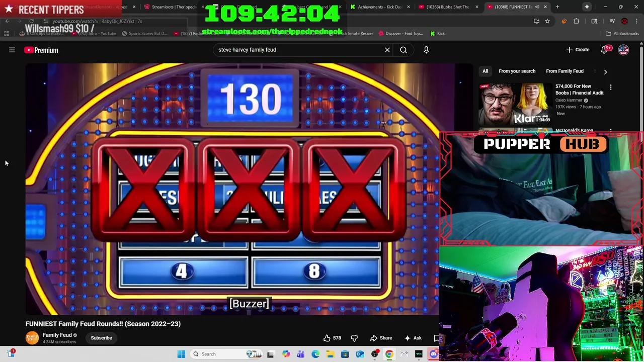Click the taskbar Search box
This screenshot has height=362, width=644.
pyautogui.click(x=225, y=354)
